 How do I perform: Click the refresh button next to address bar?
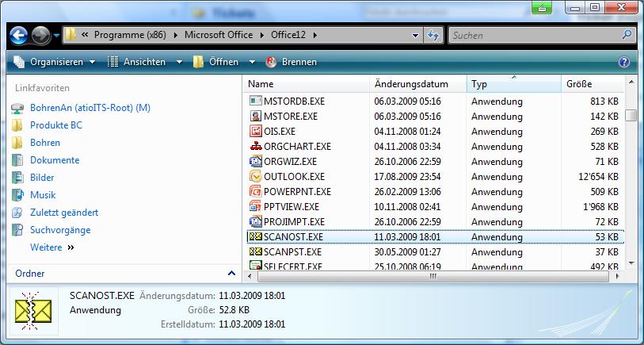pos(433,36)
